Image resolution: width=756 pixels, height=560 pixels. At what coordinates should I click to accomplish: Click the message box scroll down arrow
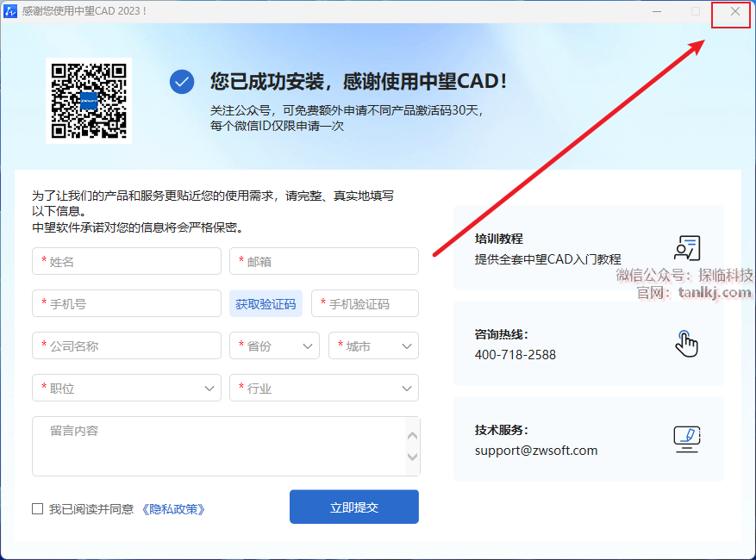[x=412, y=457]
